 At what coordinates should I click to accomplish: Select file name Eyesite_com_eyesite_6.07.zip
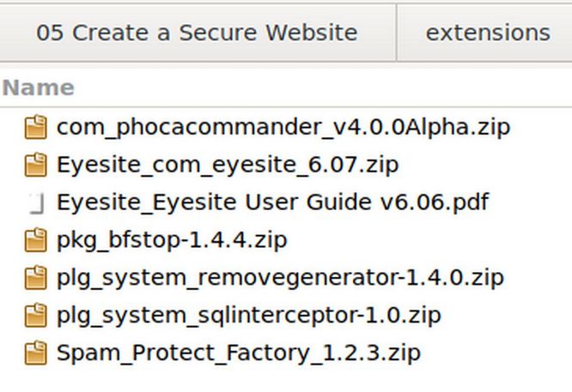(228, 165)
